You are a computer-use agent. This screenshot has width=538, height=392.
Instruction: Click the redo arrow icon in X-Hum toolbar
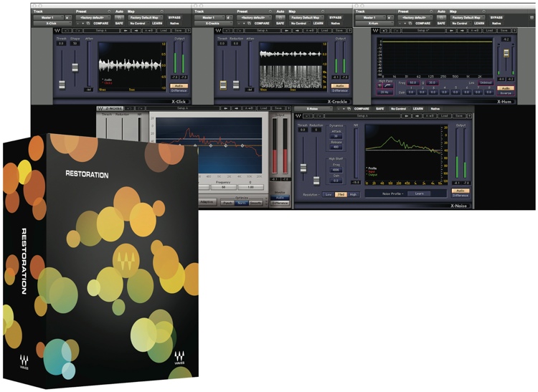pos(396,31)
